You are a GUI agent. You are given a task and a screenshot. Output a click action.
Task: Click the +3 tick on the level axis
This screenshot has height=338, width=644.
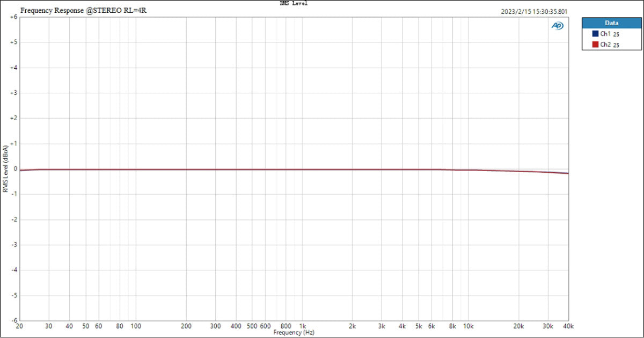tap(14, 93)
